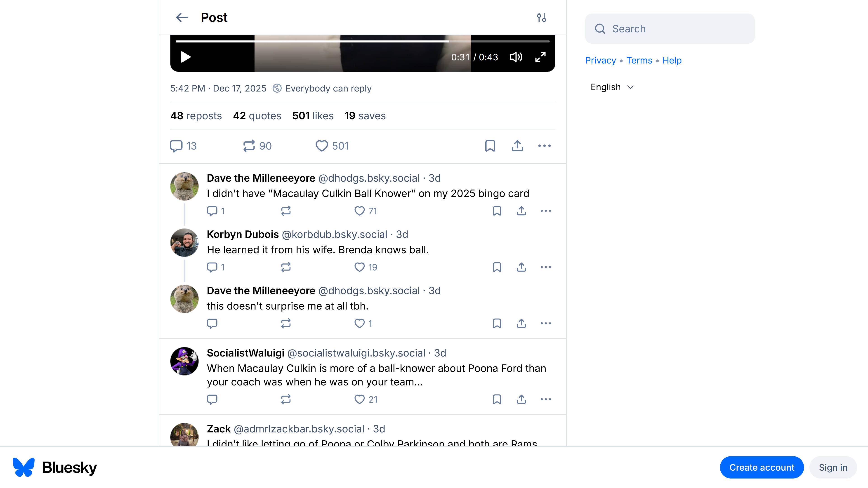Viewport: 868px width, 488px height.
Task: Share the main post
Action: pyautogui.click(x=517, y=146)
